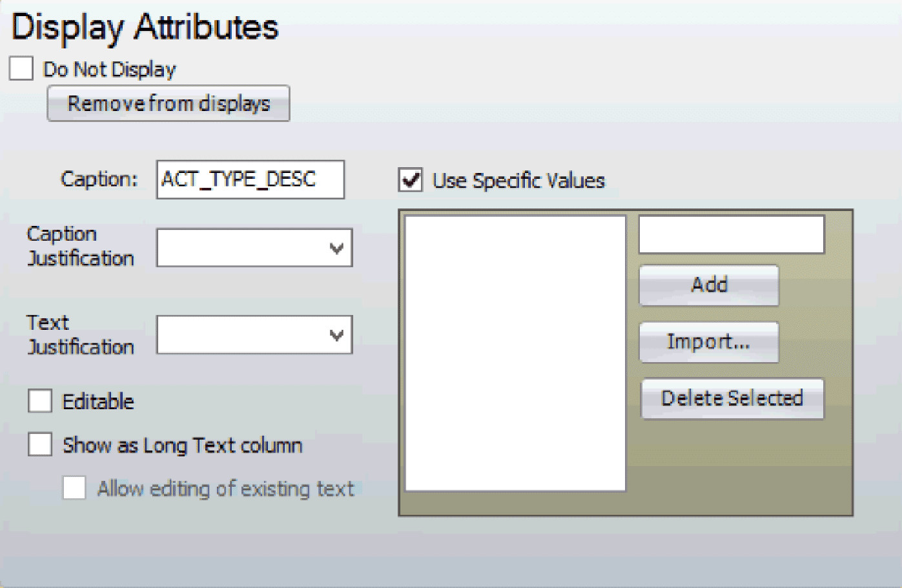Click the Editable label text
The width and height of the screenshot is (902, 588).
tap(98, 401)
